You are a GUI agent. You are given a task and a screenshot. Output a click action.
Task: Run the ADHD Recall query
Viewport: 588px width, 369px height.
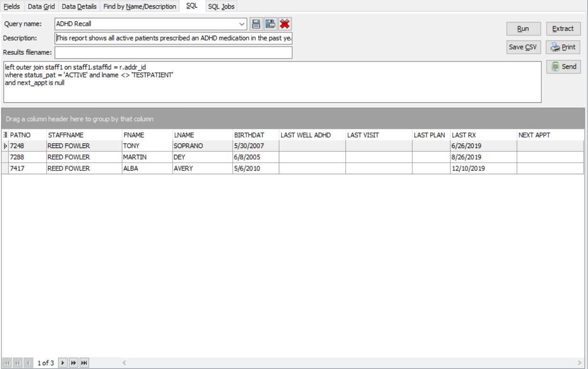pyautogui.click(x=523, y=29)
